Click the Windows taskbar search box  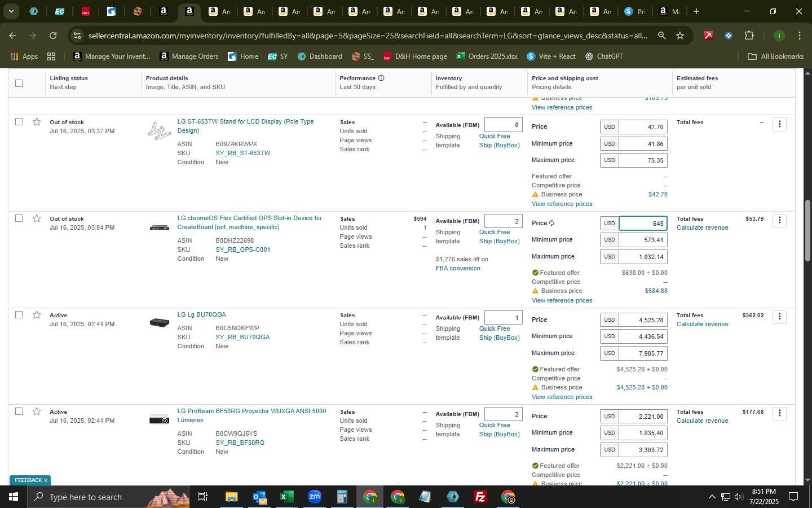pos(109,497)
